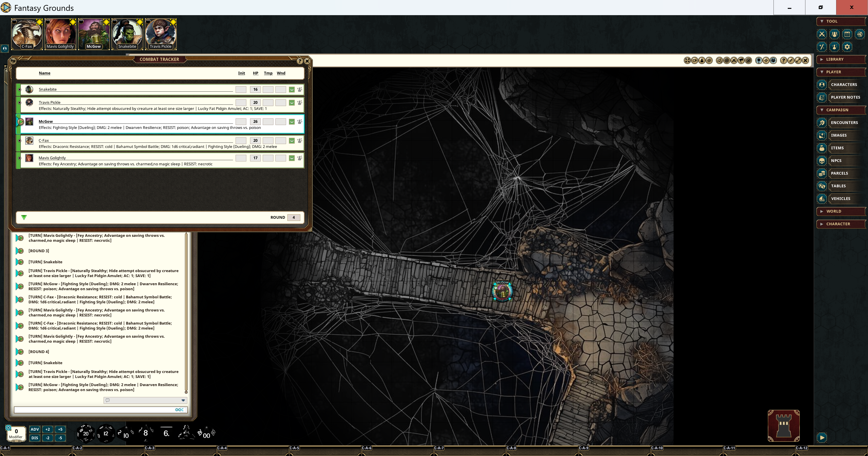The image size is (868, 456).
Task: Open the Options gear tool icon
Action: 847,47
